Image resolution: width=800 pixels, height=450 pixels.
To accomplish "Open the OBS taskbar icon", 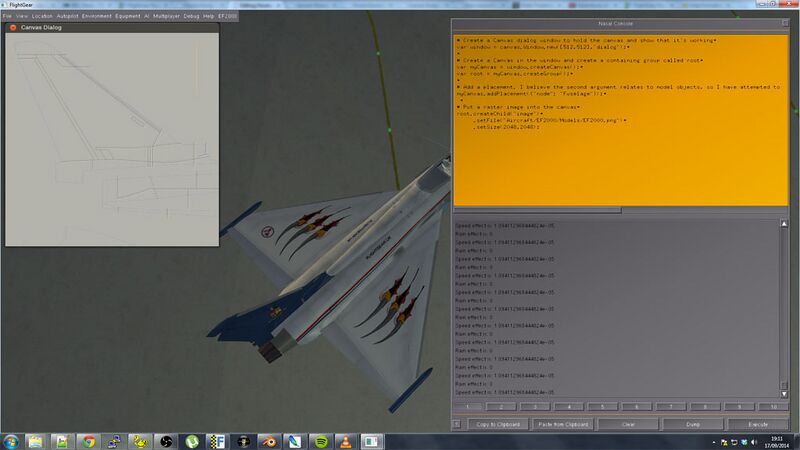I will 166,441.
